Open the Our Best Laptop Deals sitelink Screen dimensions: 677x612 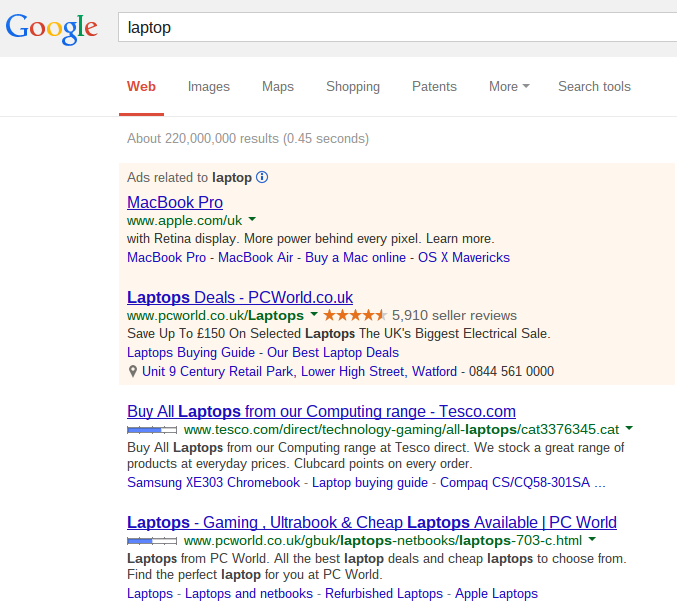pos(333,352)
